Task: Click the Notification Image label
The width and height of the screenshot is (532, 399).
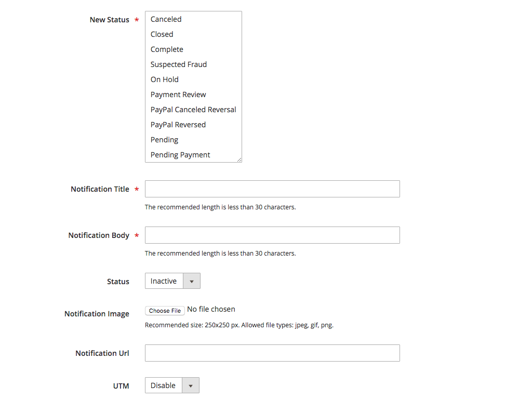Action: (97, 314)
